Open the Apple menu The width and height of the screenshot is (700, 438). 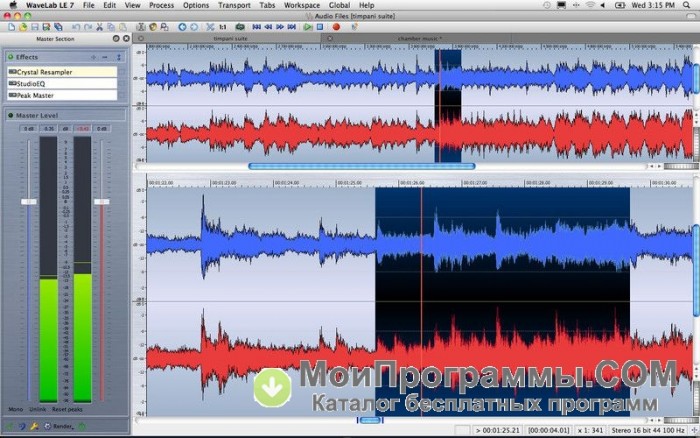pos(13,5)
